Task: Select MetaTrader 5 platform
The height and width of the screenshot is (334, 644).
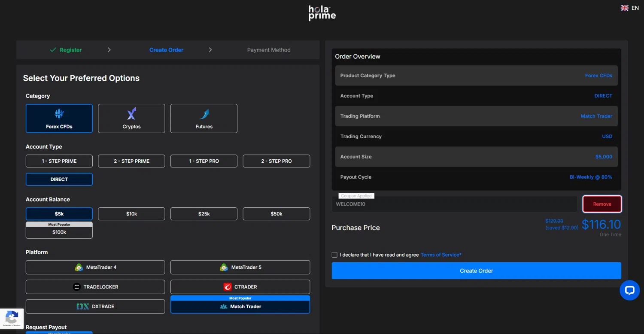Action: coord(240,267)
